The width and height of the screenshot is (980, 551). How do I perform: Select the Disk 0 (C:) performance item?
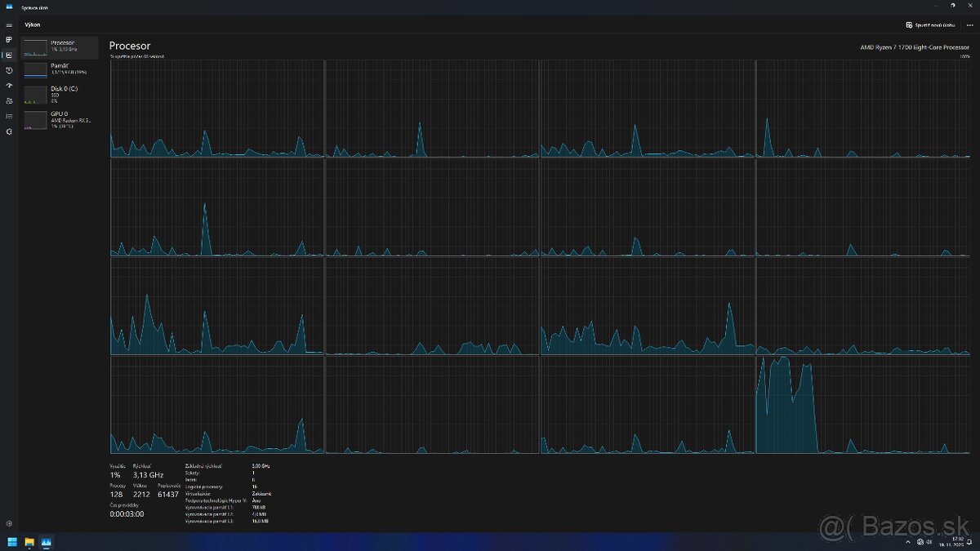pyautogui.click(x=60, y=93)
